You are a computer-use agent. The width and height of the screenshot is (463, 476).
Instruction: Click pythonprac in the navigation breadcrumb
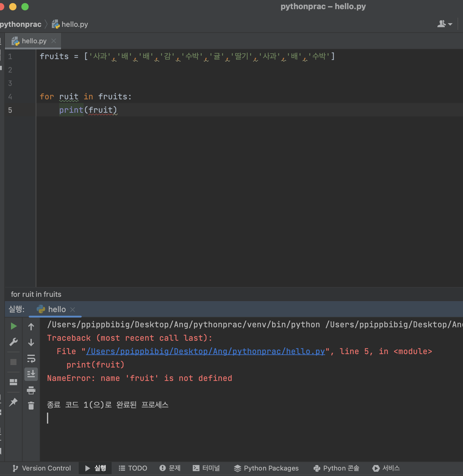(x=21, y=24)
